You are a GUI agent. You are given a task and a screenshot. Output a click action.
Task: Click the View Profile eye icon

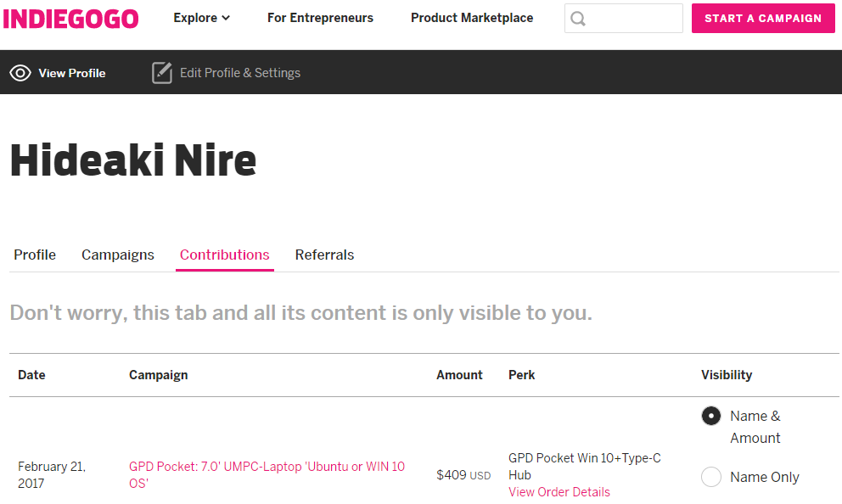click(x=20, y=73)
